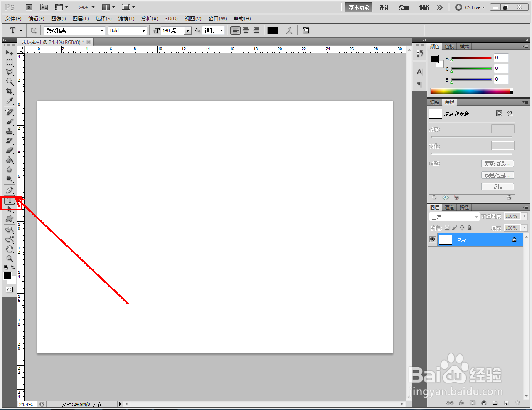The image size is (532, 410).
Task: Click the 蒙版边缘... button
Action: click(498, 163)
